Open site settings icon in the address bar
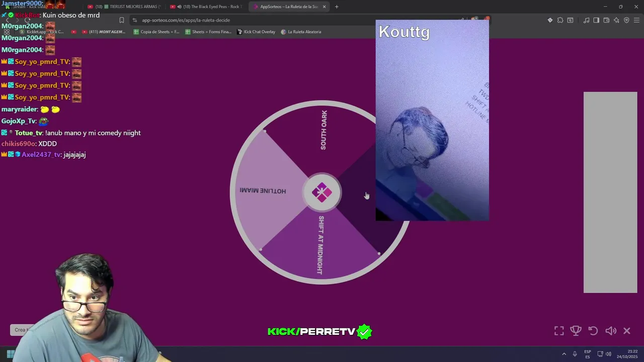This screenshot has width=644, height=362. (x=135, y=20)
